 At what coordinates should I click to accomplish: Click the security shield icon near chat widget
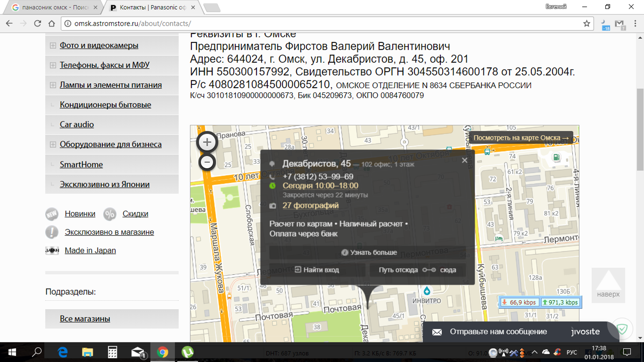point(622,329)
